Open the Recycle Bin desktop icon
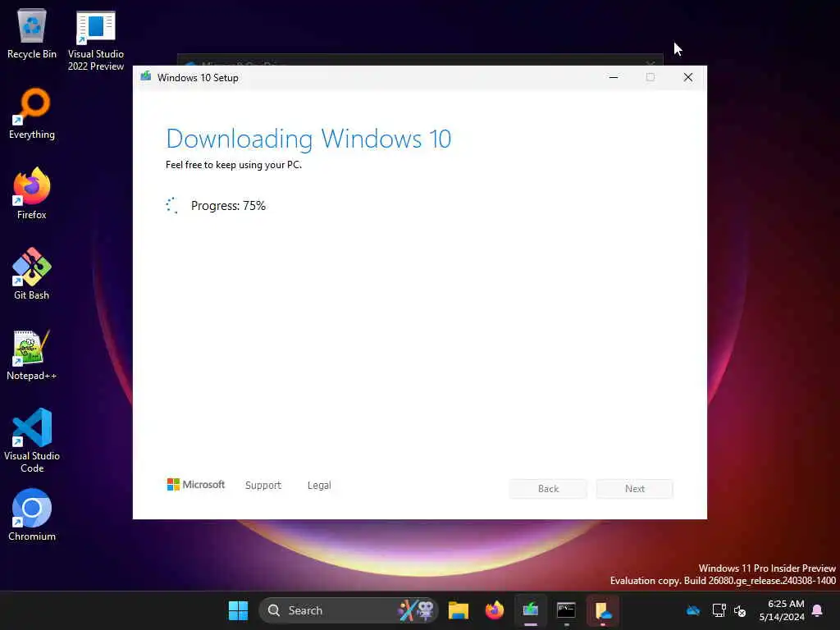The image size is (840, 630). (32, 33)
